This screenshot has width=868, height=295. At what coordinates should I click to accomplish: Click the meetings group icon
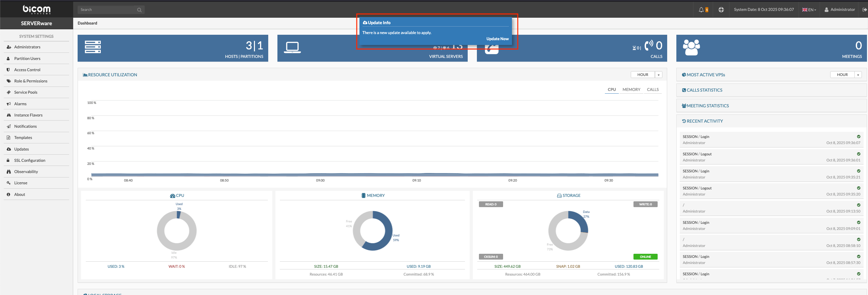[691, 47]
